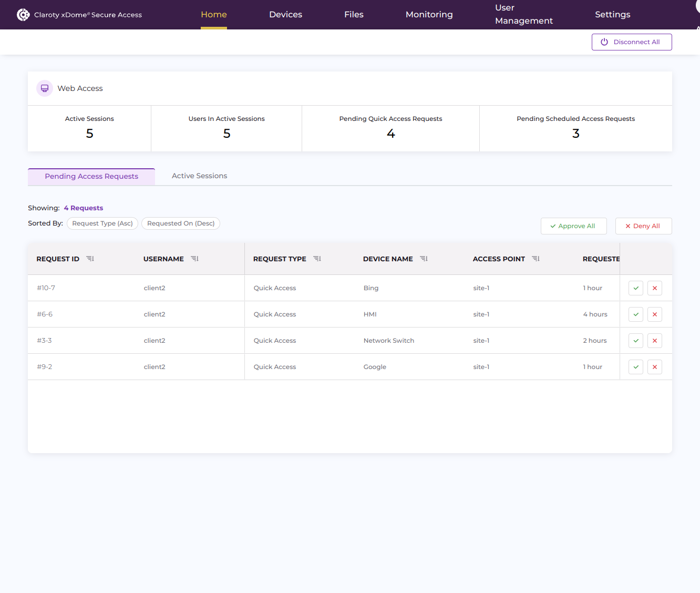Open the Devices menu in navigation
The height and width of the screenshot is (593, 700).
point(285,15)
